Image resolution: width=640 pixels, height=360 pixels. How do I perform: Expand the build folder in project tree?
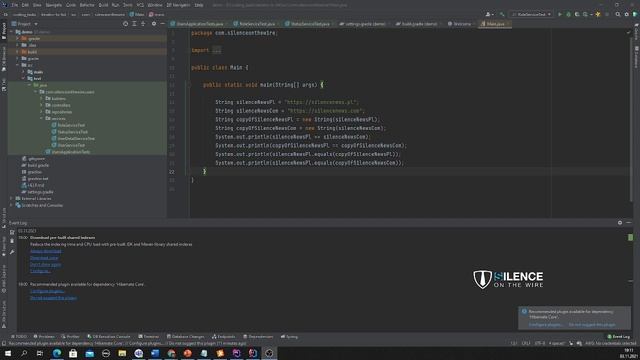click(x=18, y=52)
